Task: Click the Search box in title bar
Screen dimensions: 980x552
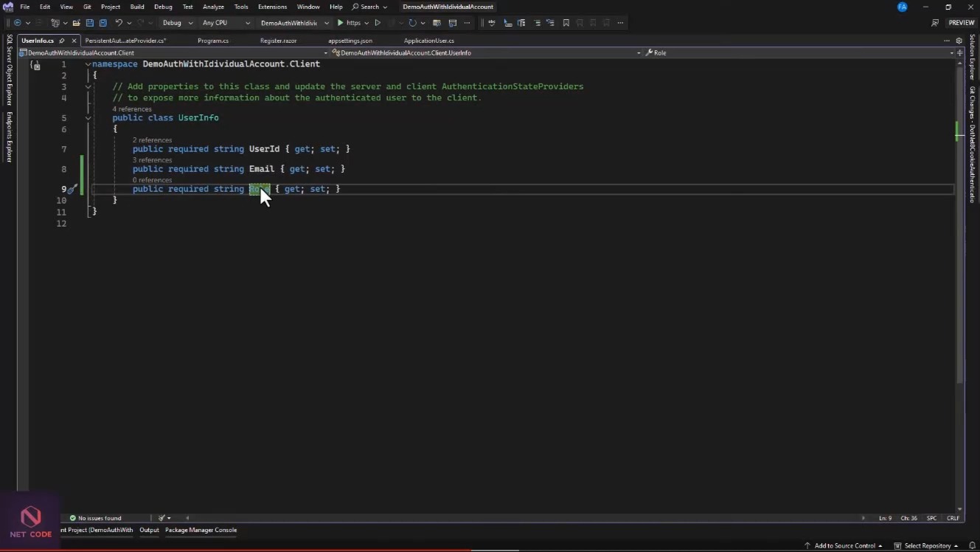Action: coord(369,7)
